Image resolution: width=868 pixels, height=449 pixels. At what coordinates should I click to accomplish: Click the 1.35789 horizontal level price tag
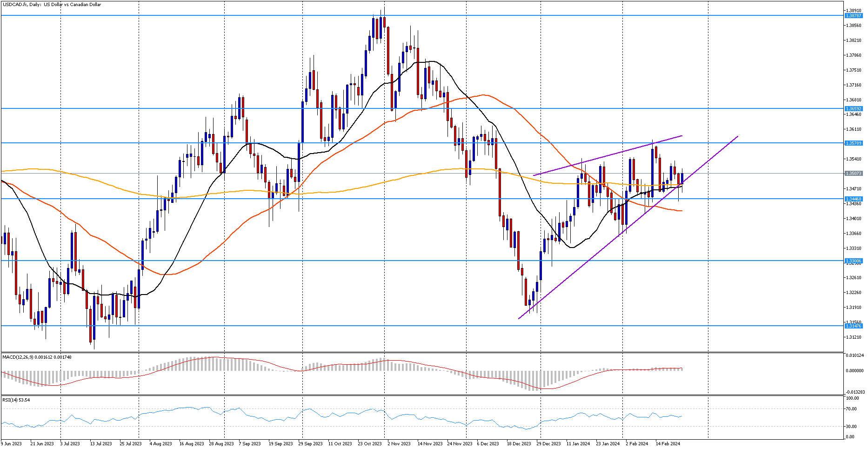pyautogui.click(x=853, y=143)
